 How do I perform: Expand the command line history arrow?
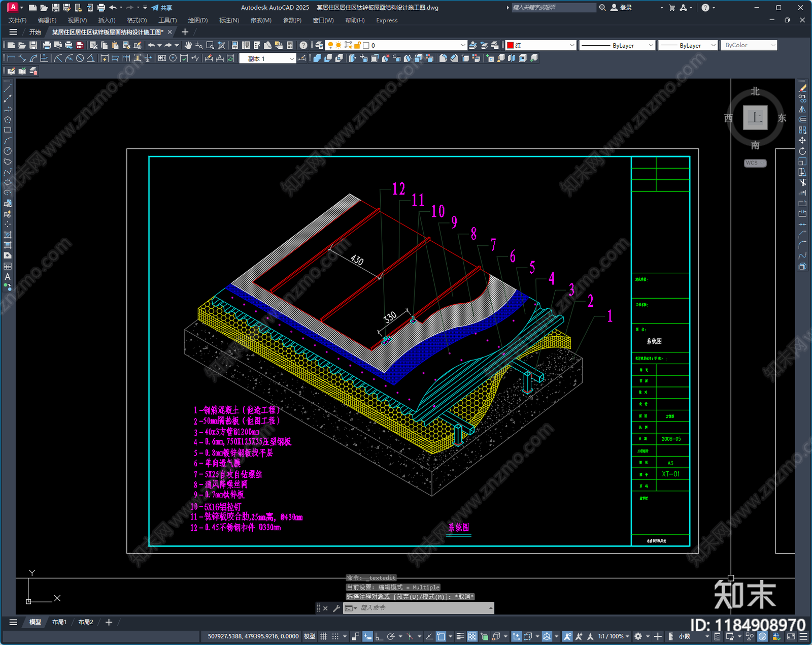pos(490,608)
